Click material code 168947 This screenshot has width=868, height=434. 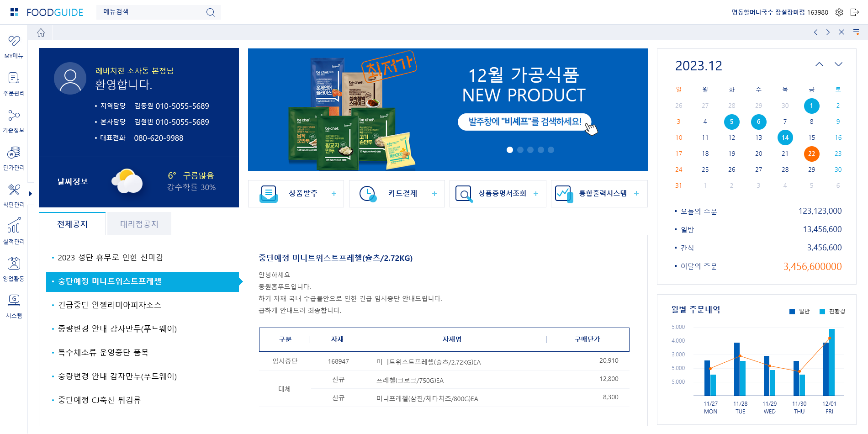point(338,361)
